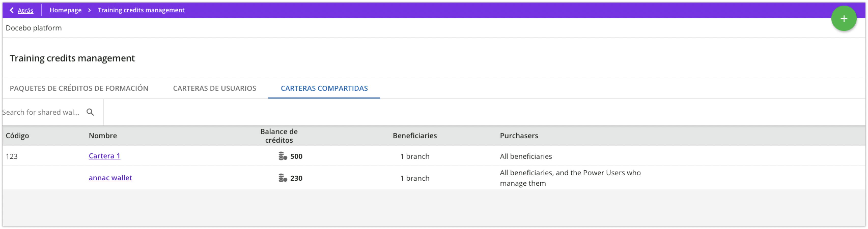The height and width of the screenshot is (229, 868).
Task: Click the coins icon beside 500
Action: pyautogui.click(x=282, y=156)
